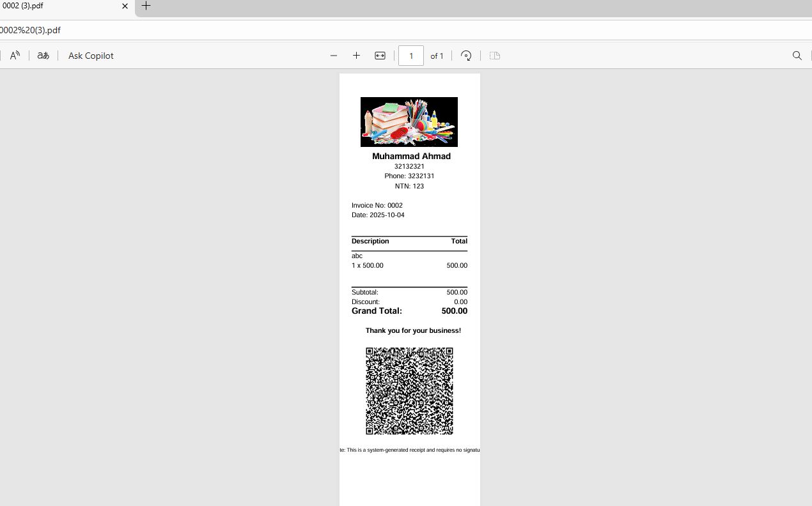812x506 pixels.
Task: Click the Thank you for your business text
Action: 413,330
